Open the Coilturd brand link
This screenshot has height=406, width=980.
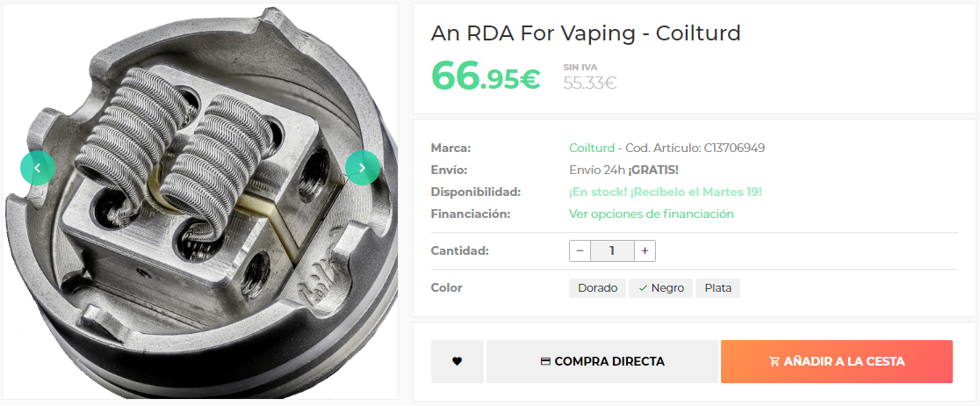point(591,149)
